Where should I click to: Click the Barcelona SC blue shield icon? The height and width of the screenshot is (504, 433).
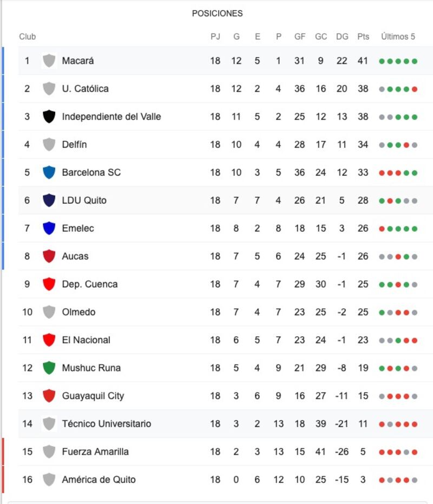click(x=49, y=173)
